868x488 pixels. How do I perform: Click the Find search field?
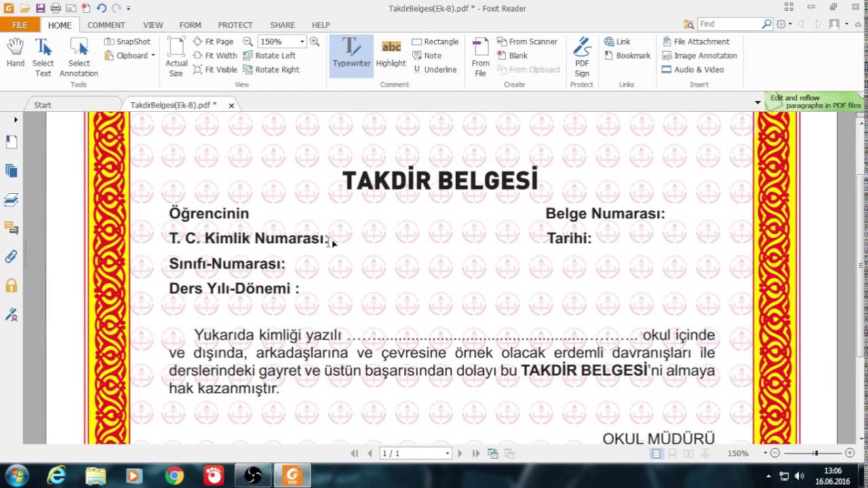[x=730, y=24]
